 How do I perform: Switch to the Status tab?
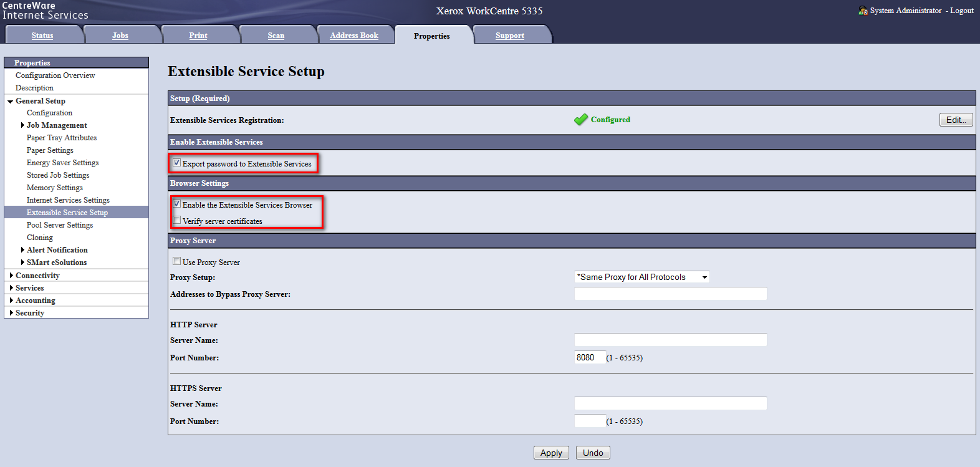[x=42, y=36]
